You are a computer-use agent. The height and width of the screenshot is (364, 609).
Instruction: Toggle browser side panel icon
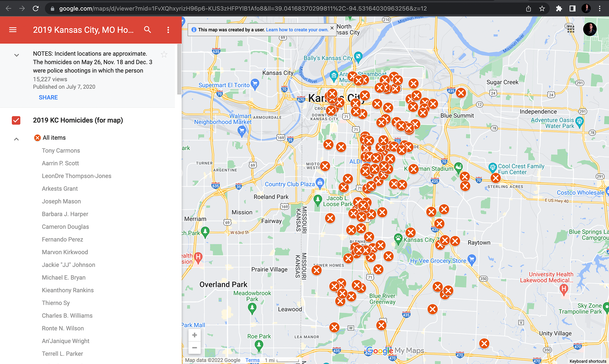tap(573, 9)
